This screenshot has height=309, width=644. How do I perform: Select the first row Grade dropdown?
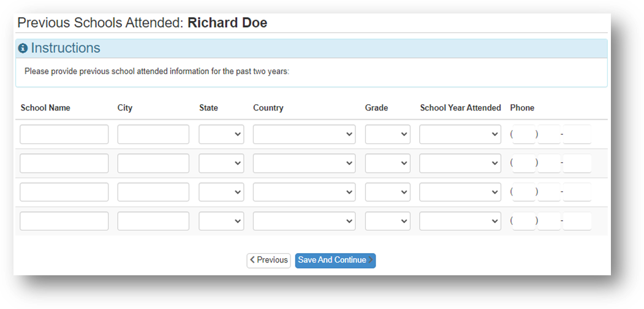tap(388, 134)
